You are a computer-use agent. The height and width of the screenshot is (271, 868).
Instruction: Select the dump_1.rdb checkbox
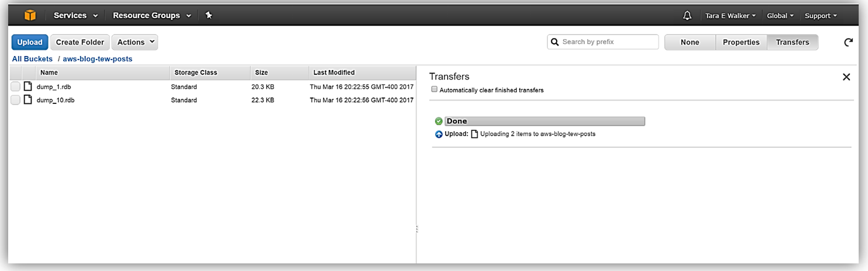point(15,87)
